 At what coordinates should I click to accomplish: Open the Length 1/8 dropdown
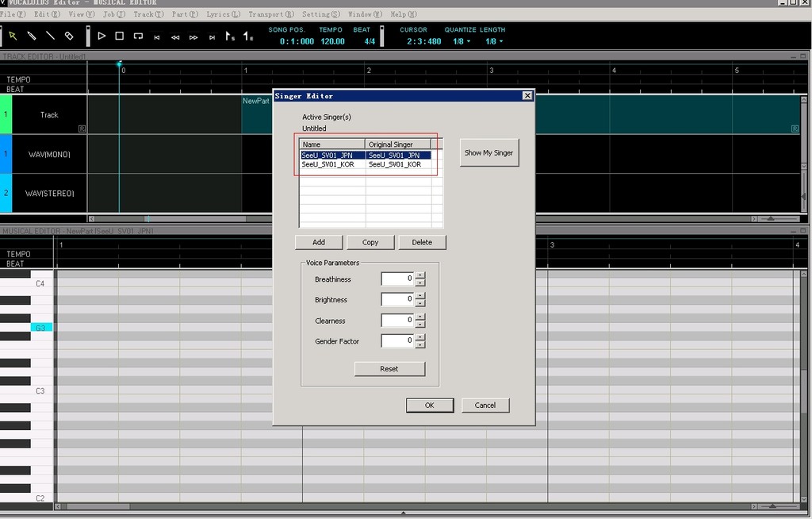494,41
